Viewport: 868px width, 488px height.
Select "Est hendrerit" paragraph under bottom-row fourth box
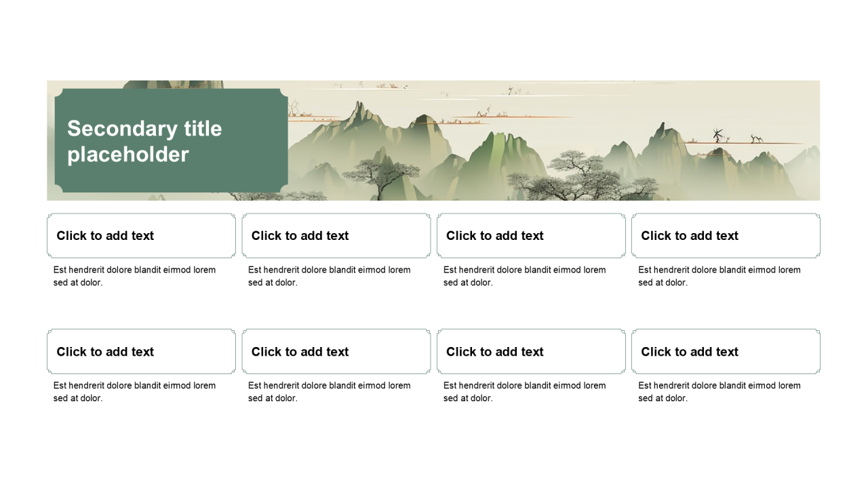[x=719, y=392]
